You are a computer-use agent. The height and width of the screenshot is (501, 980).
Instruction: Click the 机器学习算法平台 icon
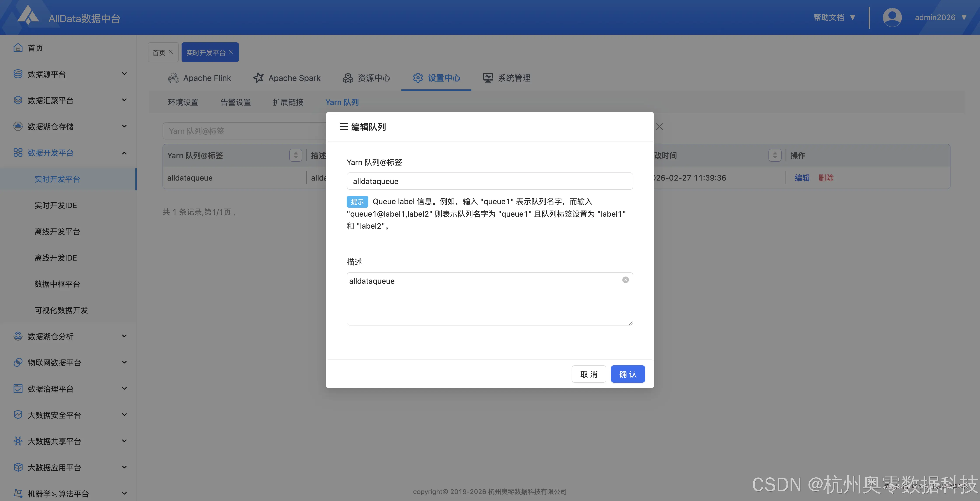tap(18, 493)
